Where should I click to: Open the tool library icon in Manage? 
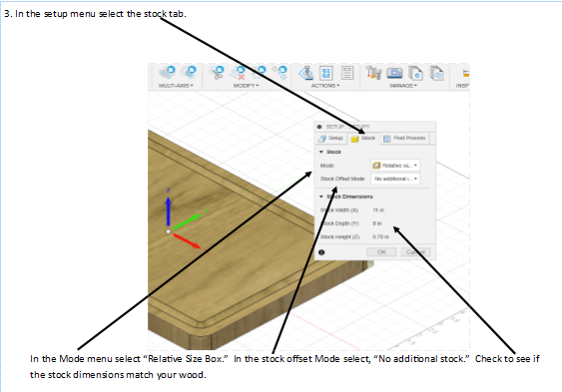pyautogui.click(x=373, y=73)
